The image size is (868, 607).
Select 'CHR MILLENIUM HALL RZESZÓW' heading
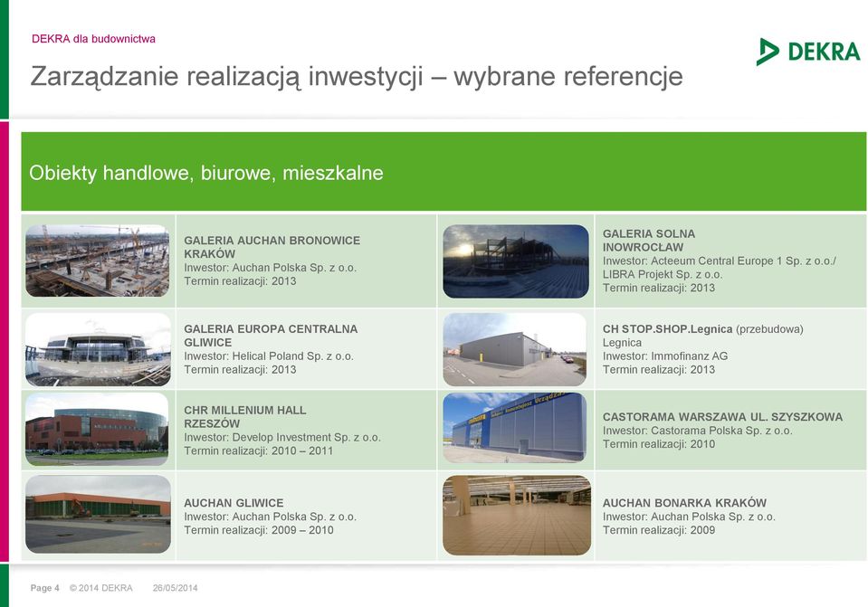click(x=244, y=417)
